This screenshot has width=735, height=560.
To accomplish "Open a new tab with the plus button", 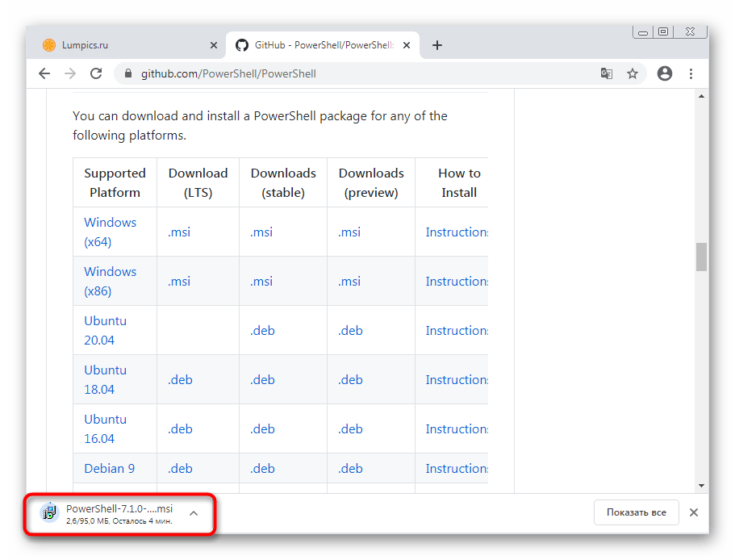I will (x=437, y=45).
